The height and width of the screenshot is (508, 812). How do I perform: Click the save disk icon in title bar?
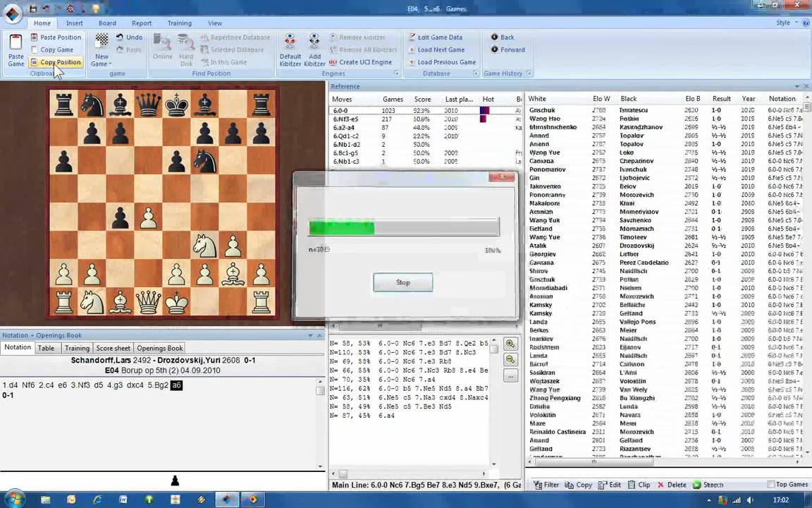coord(33,8)
